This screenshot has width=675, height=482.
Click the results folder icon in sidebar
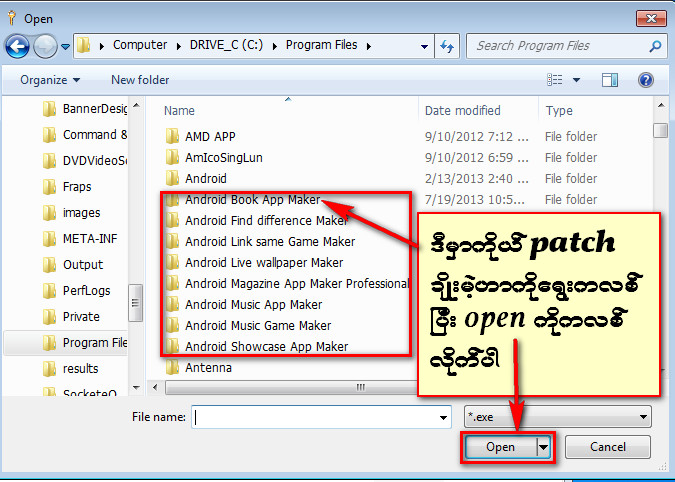[49, 368]
